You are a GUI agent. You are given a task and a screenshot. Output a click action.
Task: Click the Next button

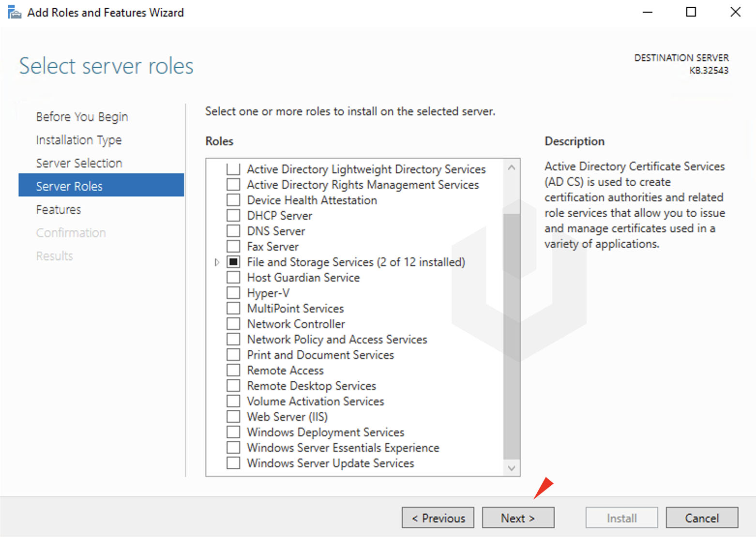coord(518,518)
